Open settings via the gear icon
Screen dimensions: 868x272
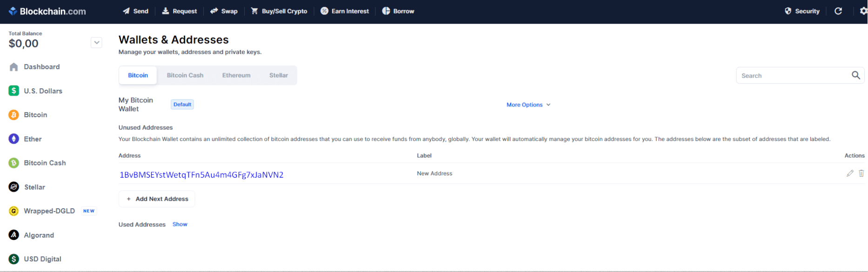tap(863, 11)
